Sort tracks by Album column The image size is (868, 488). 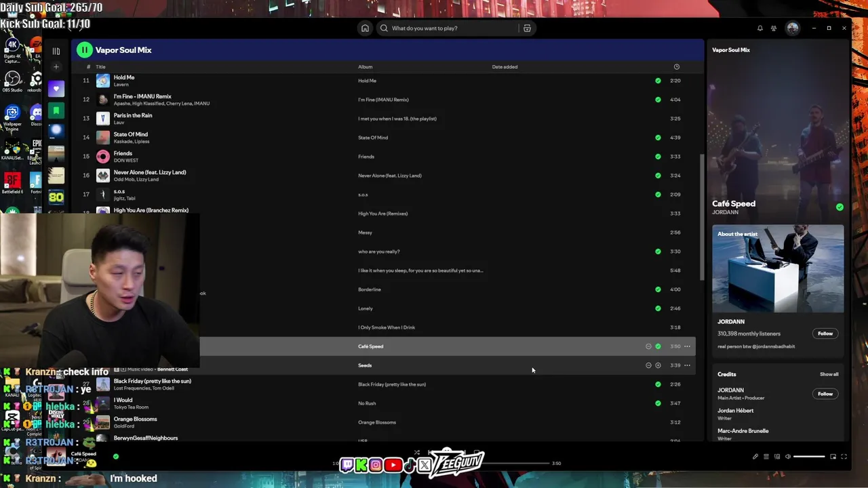[365, 67]
